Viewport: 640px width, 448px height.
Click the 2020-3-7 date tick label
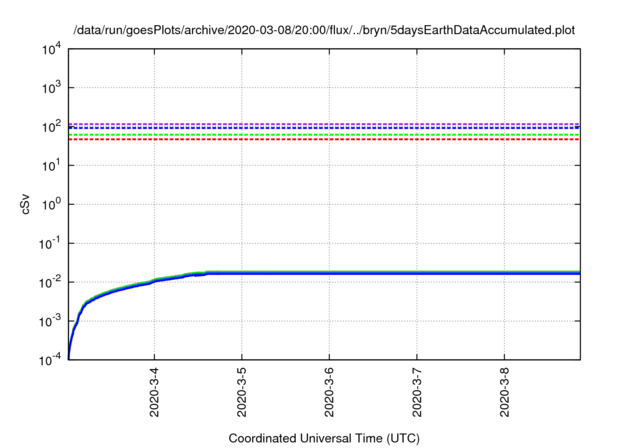tap(417, 392)
